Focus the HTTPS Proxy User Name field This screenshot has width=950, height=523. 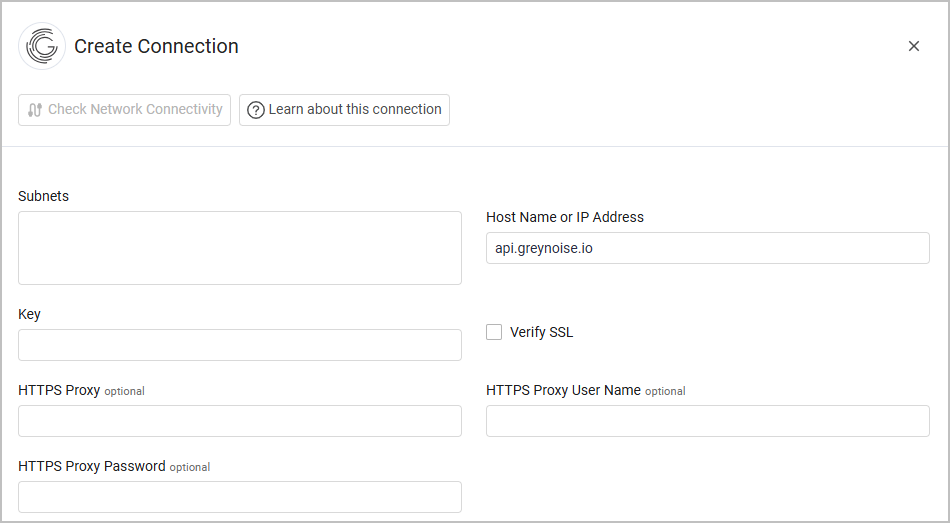pos(707,421)
